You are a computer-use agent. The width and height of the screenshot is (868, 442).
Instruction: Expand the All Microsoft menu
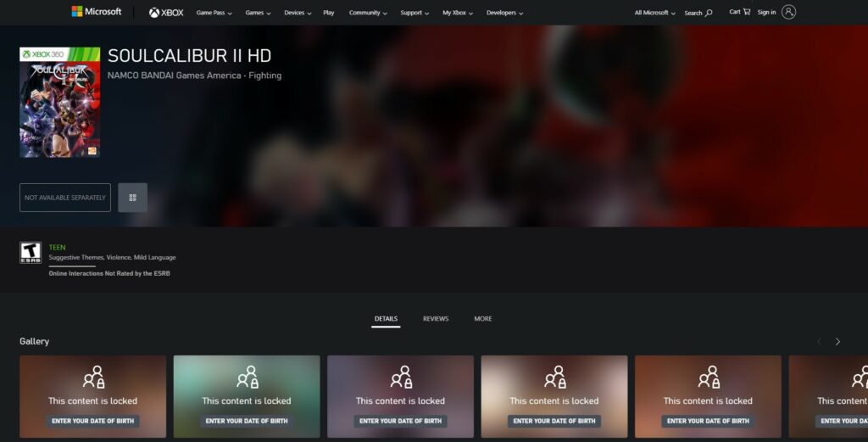click(654, 13)
